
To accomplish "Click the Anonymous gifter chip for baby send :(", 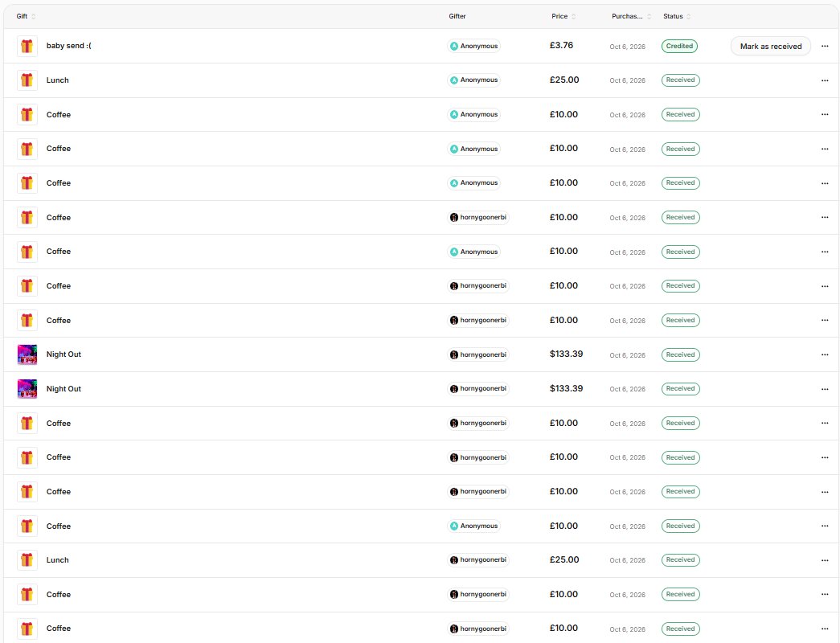I will (474, 46).
